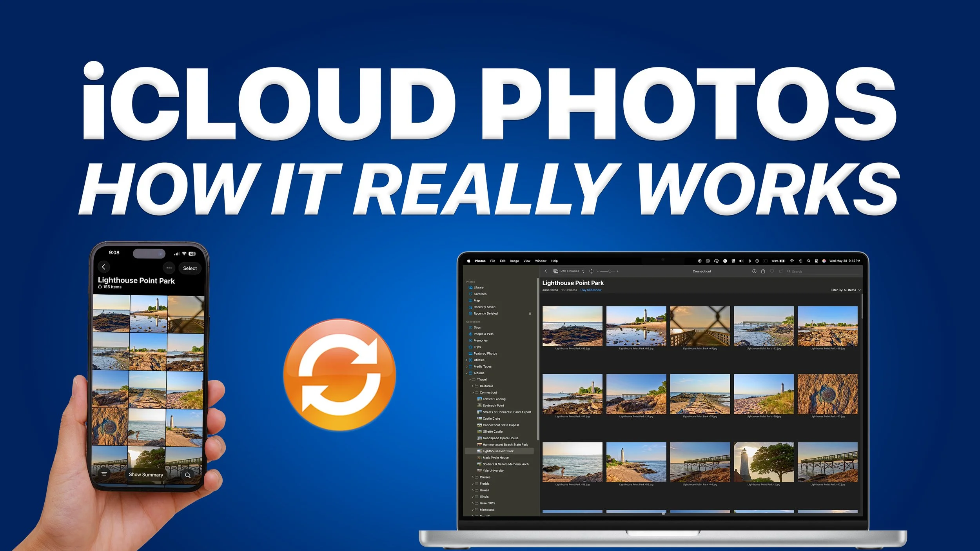Tap the Select button on the iPhone
980x551 pixels.
tap(190, 268)
